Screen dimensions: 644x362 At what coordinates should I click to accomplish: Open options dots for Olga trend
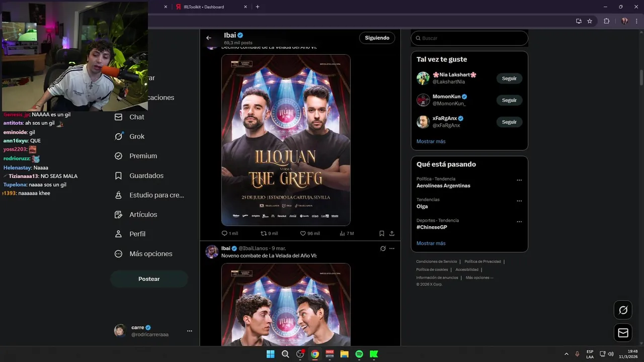519,201
